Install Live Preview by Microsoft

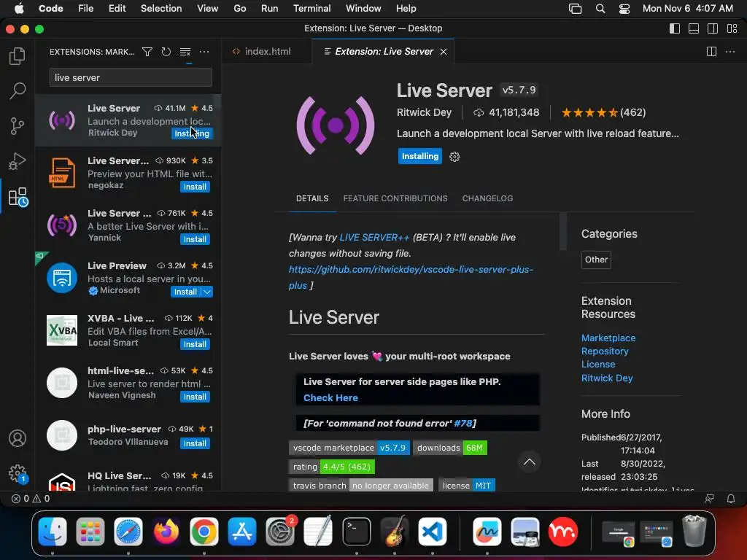pos(185,292)
